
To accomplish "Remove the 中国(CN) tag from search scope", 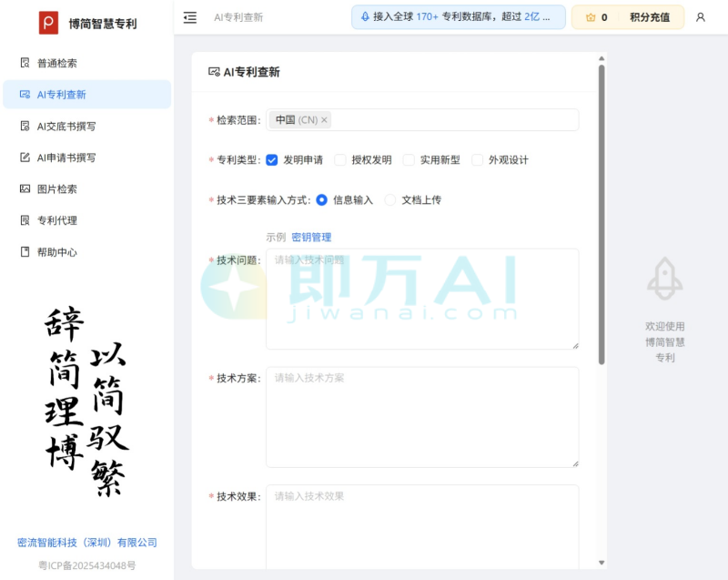I will (325, 119).
